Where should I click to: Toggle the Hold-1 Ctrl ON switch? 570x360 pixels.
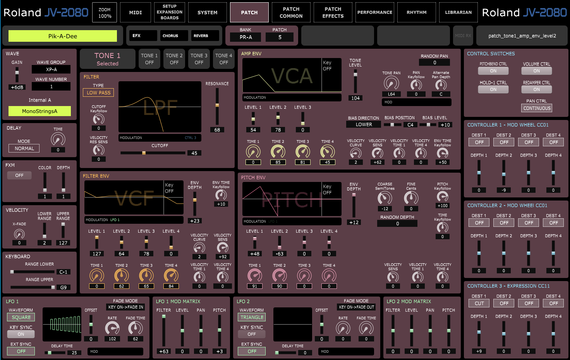(493, 89)
